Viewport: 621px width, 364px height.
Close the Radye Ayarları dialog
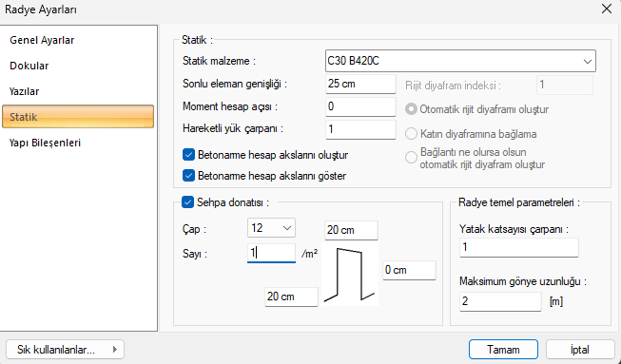[x=607, y=9]
